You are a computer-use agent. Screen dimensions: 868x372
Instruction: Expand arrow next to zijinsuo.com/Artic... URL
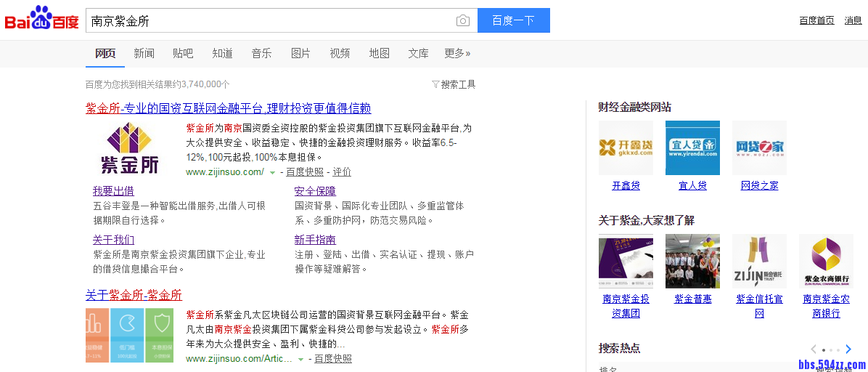coord(300,359)
